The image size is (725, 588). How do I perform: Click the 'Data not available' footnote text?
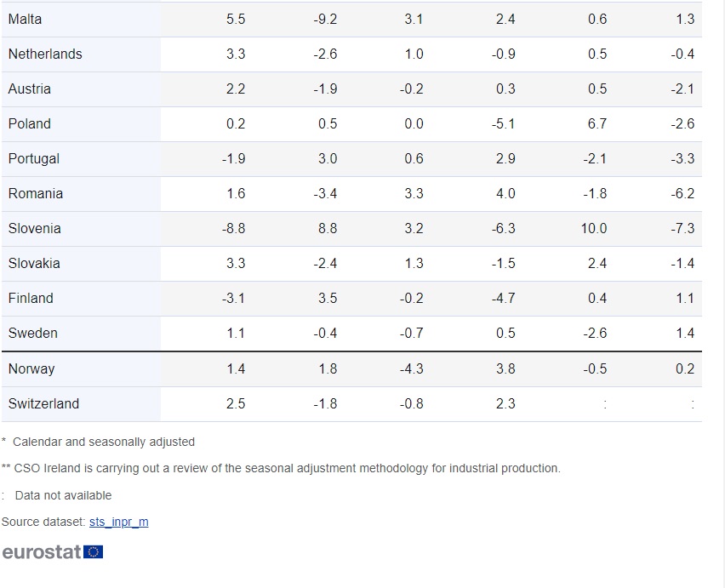[x=63, y=495]
